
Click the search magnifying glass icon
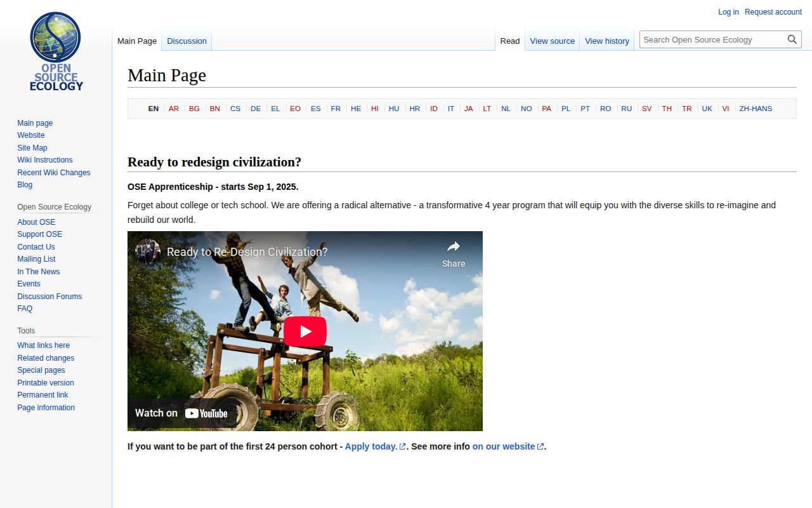point(792,39)
